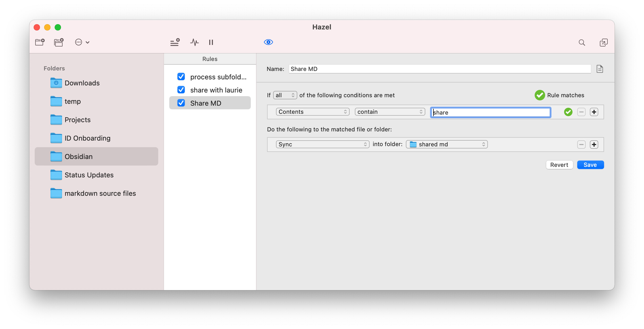Open the activity log waveform icon
The height and width of the screenshot is (329, 644).
(x=195, y=42)
